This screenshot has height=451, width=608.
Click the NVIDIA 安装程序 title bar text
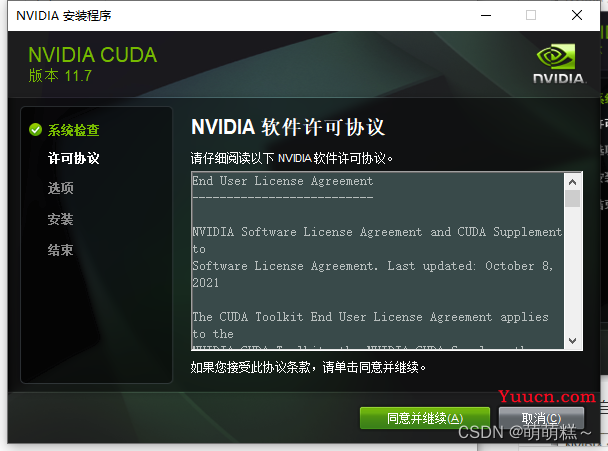[64, 15]
